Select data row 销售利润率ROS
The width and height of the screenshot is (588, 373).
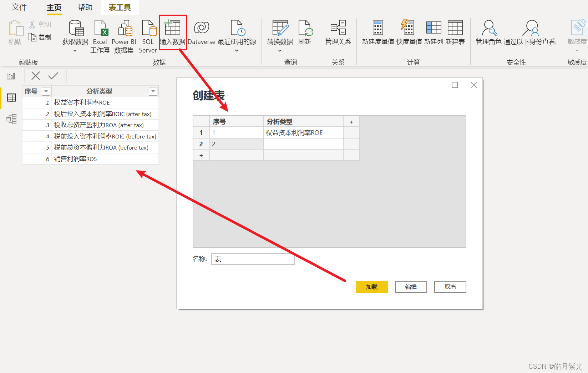(91, 159)
